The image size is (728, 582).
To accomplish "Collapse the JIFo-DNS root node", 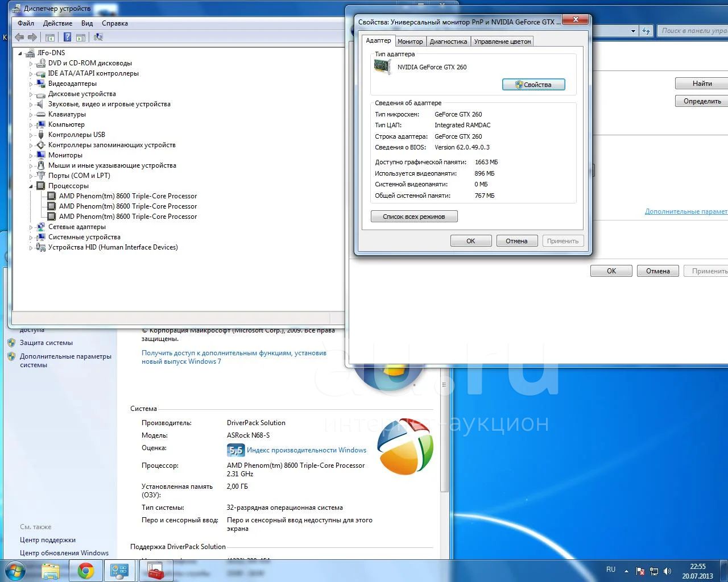I will pos(20,53).
